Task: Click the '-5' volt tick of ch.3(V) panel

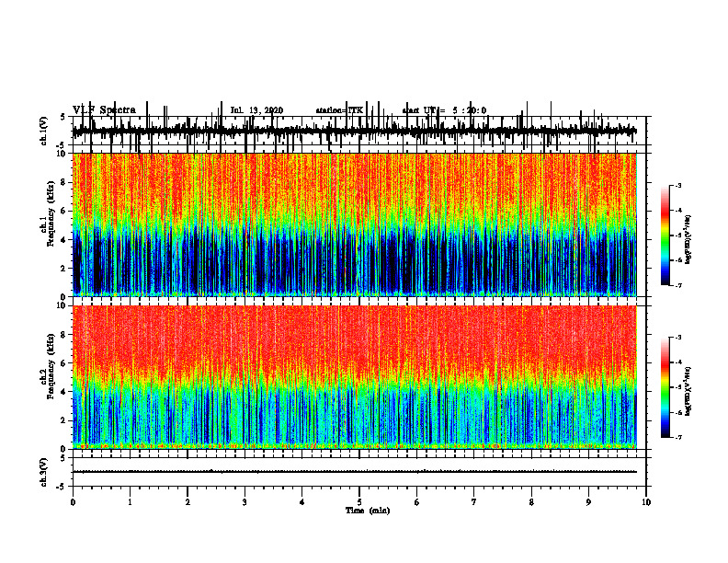Action: click(x=62, y=487)
